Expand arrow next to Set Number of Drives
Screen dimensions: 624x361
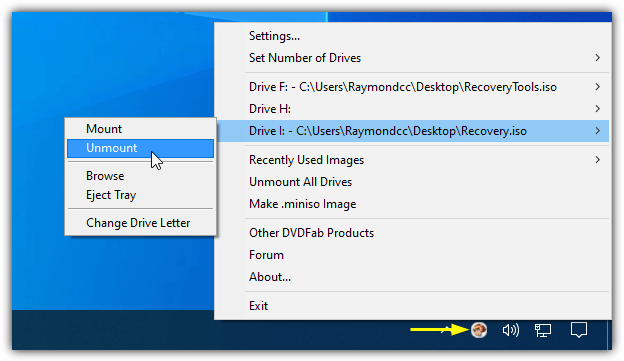click(x=597, y=58)
